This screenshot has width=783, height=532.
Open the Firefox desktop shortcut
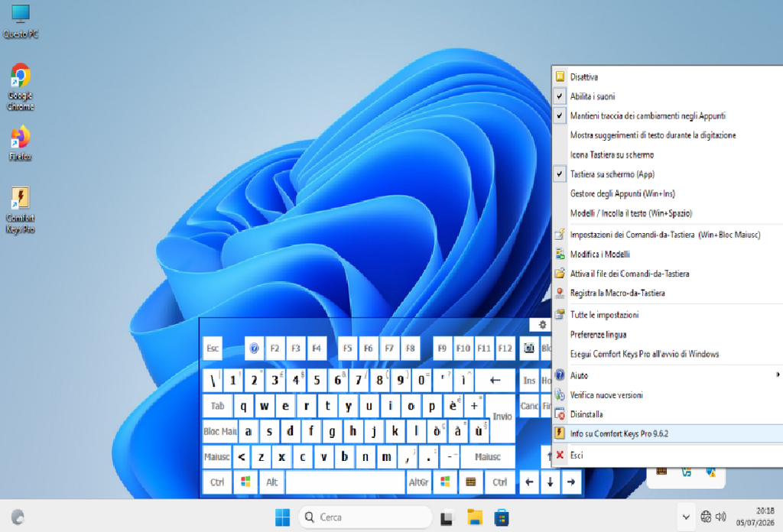tap(21, 143)
